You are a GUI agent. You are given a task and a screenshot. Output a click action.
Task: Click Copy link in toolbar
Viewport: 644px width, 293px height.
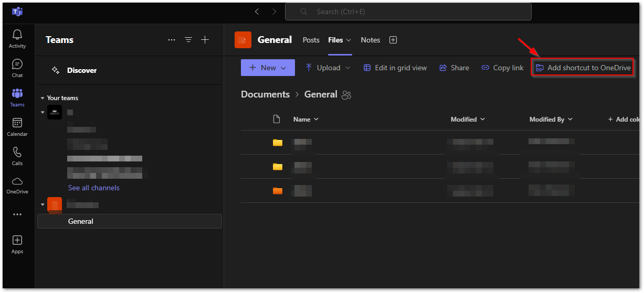502,68
